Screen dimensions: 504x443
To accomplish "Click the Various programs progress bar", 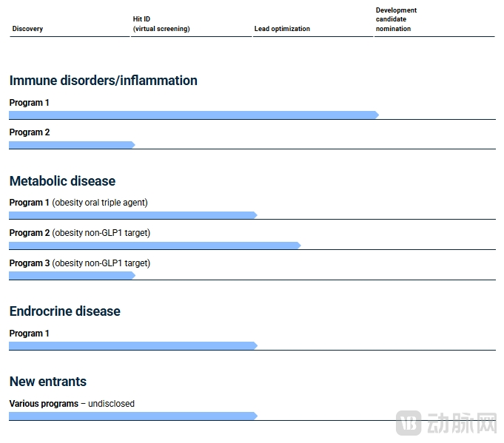I will pyautogui.click(x=133, y=416).
